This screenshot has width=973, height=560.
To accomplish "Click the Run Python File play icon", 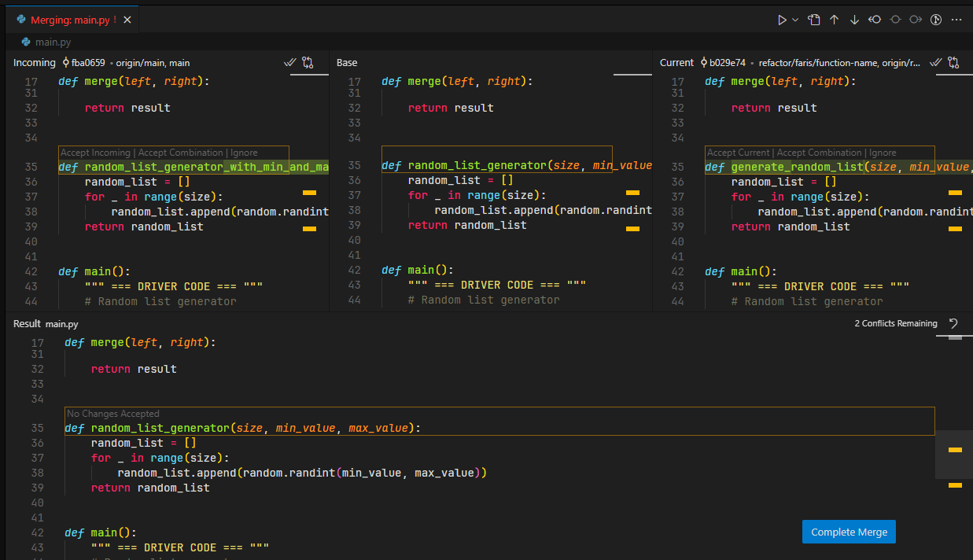I will tap(782, 20).
